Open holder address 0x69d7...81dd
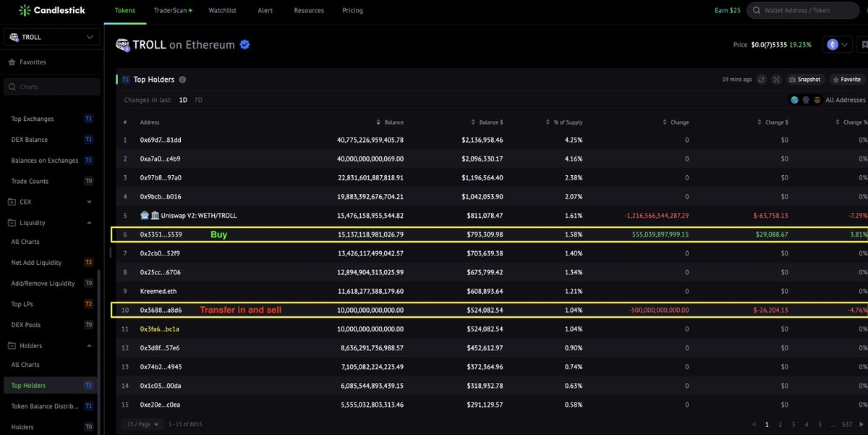 coord(161,140)
